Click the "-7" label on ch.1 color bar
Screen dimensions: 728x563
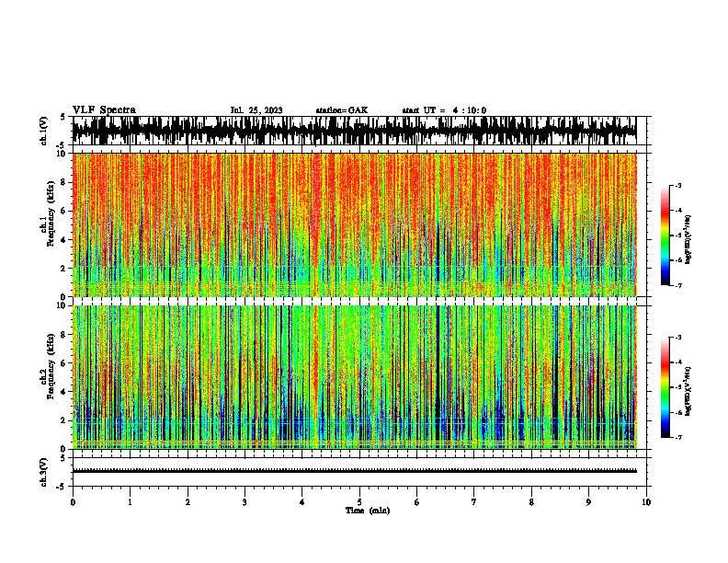coord(677,285)
